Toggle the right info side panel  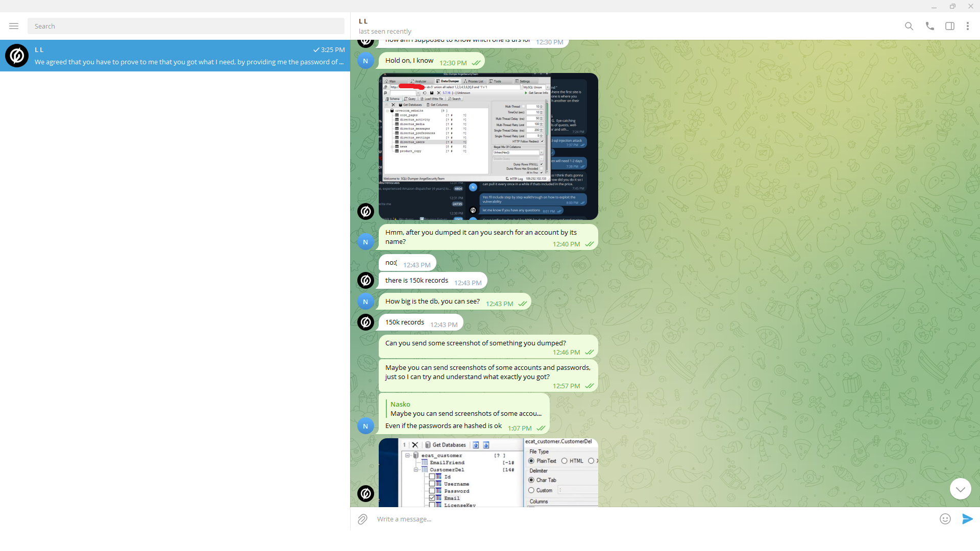pyautogui.click(x=949, y=26)
